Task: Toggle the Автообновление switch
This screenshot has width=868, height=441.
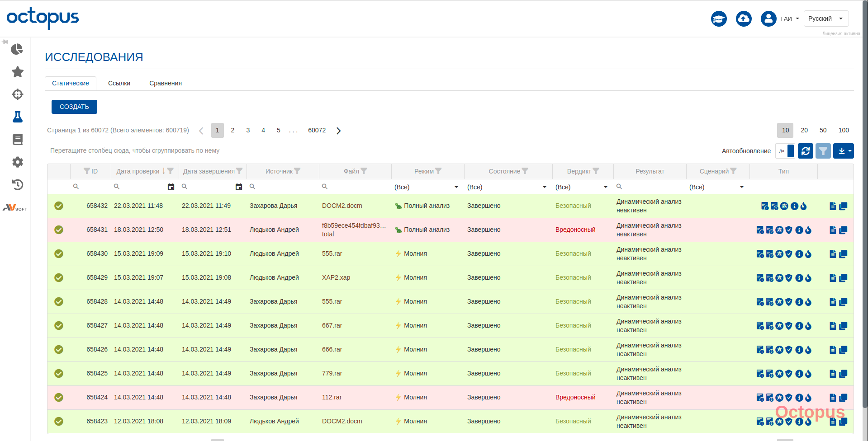Action: (785, 151)
